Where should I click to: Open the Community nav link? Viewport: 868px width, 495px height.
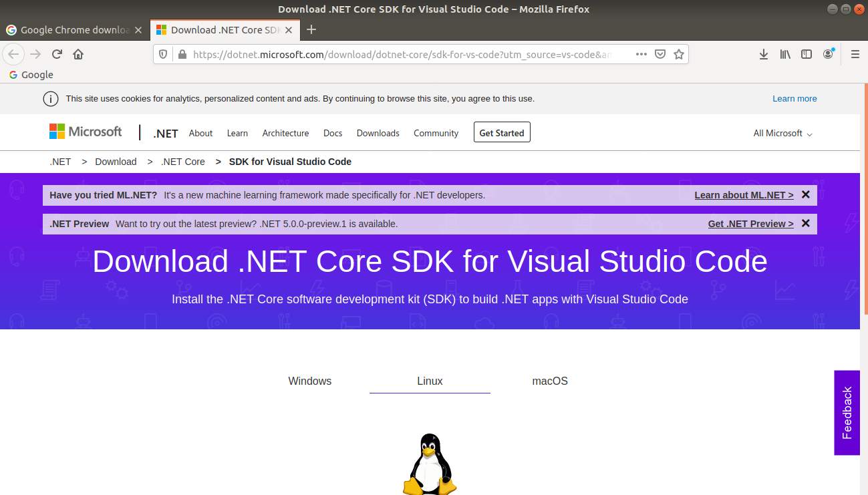point(436,133)
